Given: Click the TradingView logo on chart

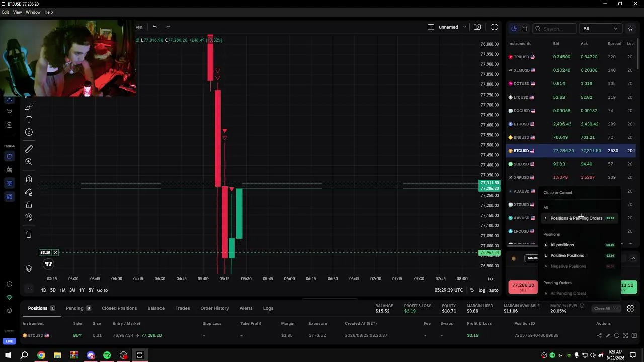Looking at the screenshot, I should 48,264.
